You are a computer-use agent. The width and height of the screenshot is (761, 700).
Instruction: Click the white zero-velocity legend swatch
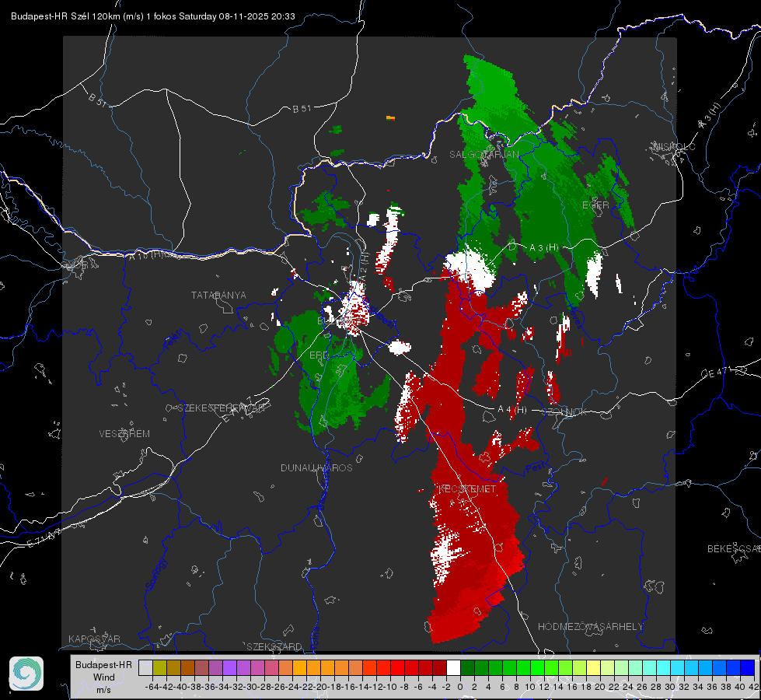click(453, 668)
